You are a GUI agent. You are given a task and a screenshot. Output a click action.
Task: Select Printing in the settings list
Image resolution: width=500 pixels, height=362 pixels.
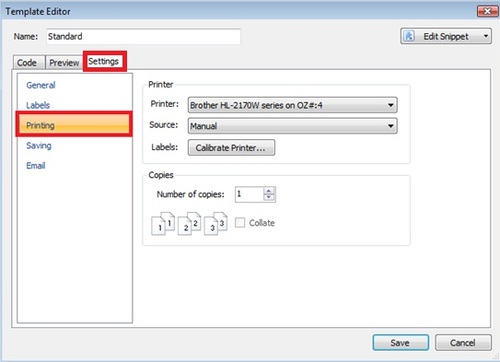(x=74, y=125)
